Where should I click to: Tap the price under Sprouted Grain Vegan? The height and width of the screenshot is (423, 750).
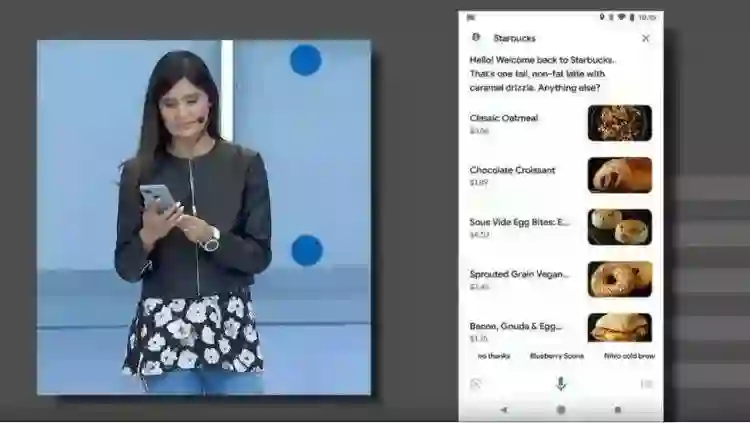point(479,287)
